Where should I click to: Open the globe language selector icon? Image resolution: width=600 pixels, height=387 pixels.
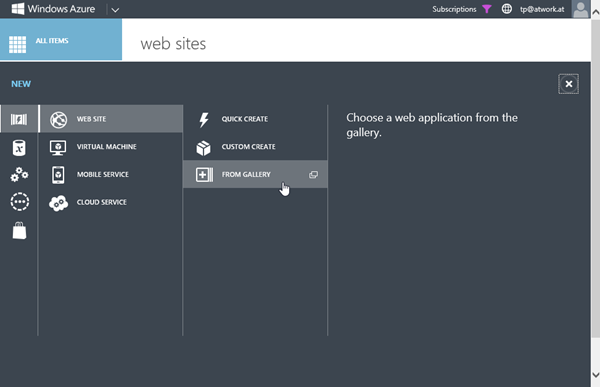point(507,9)
